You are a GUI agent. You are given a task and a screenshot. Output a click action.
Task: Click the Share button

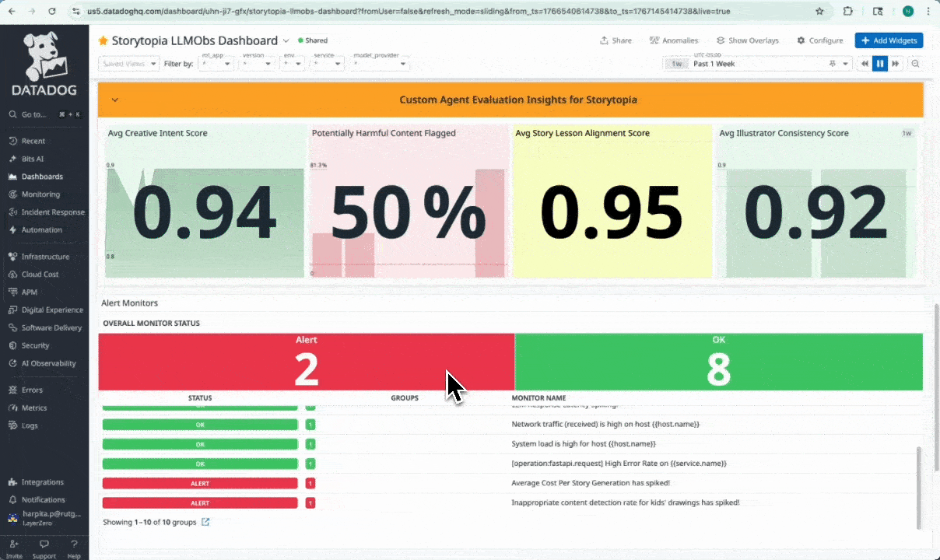pos(616,40)
